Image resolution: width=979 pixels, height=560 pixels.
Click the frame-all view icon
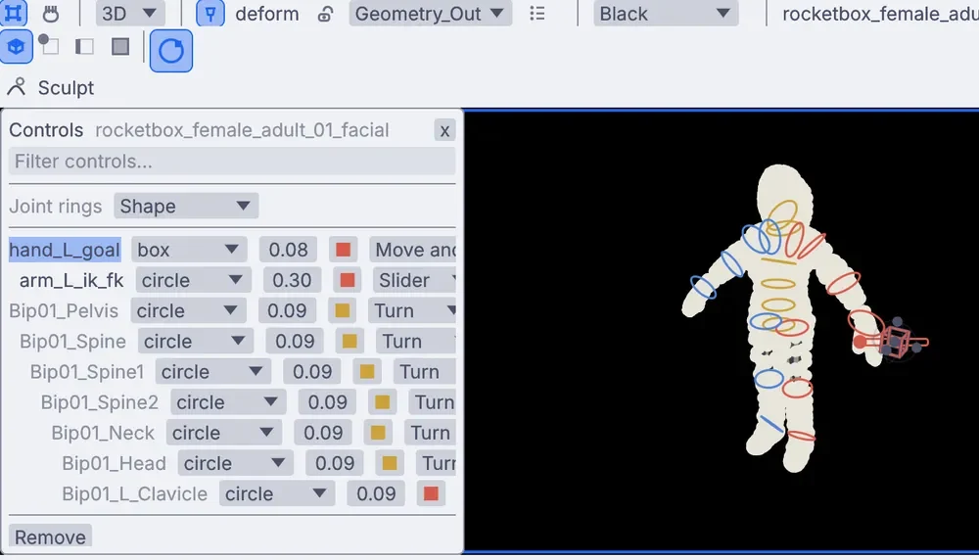coord(14,13)
